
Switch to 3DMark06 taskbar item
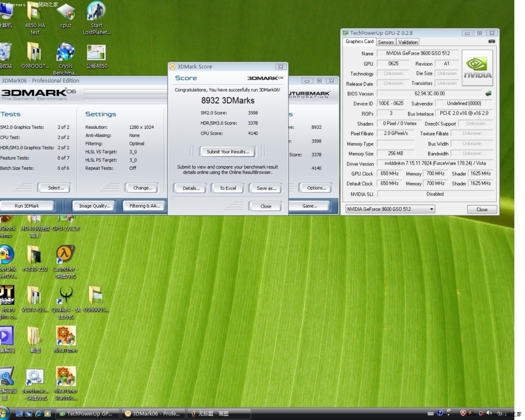click(x=153, y=414)
